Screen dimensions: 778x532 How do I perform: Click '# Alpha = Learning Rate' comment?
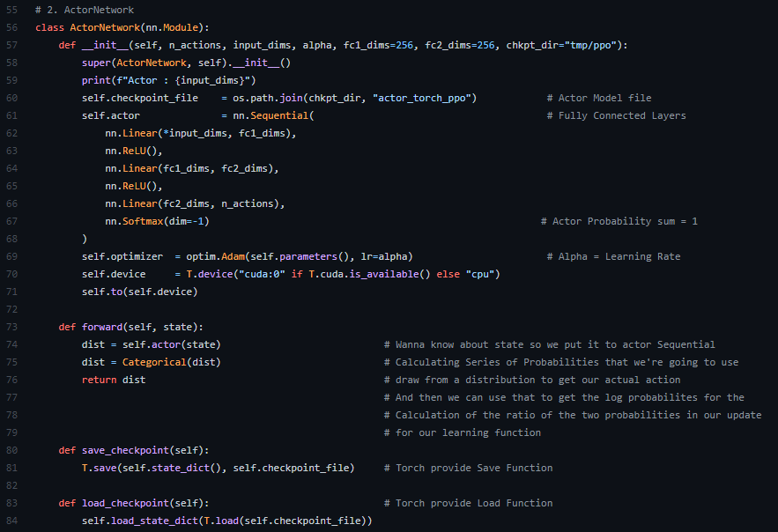613,256
